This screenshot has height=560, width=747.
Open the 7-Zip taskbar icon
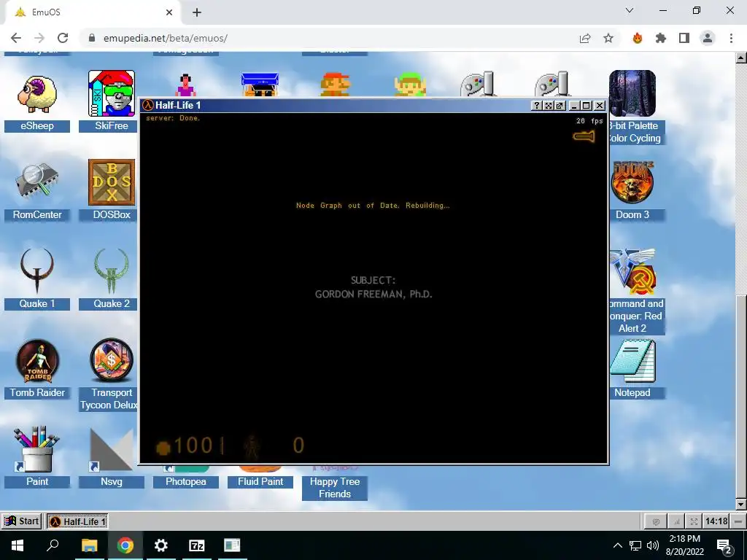(x=197, y=545)
